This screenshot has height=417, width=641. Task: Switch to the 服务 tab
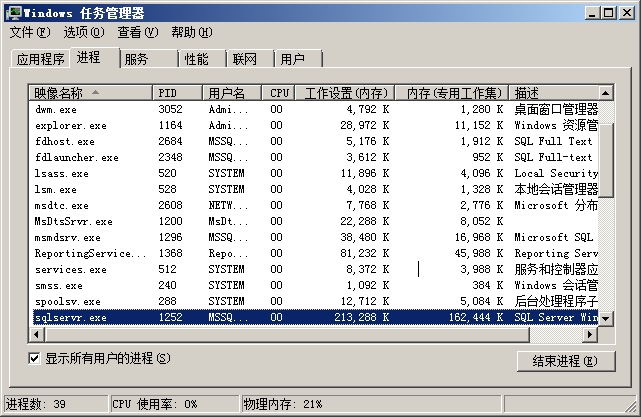point(149,59)
